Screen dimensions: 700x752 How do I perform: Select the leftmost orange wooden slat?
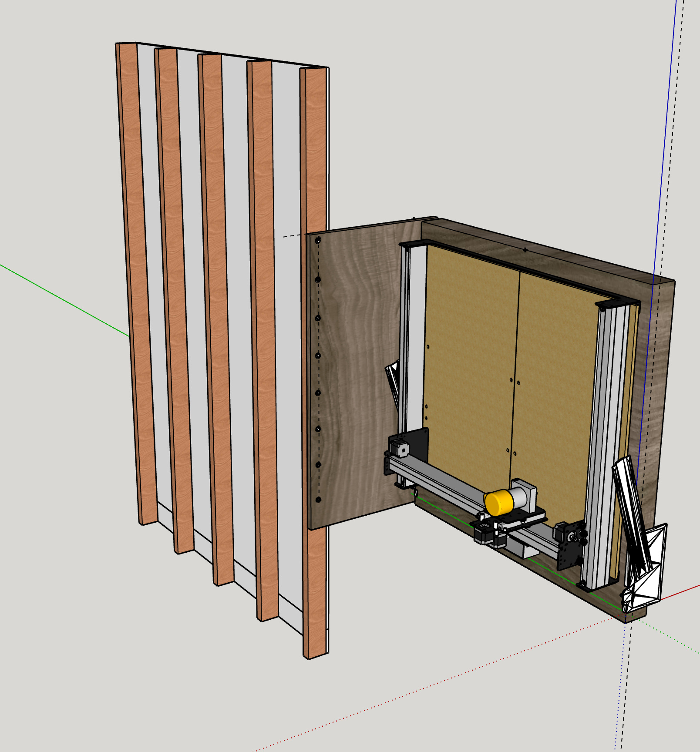tap(136, 283)
